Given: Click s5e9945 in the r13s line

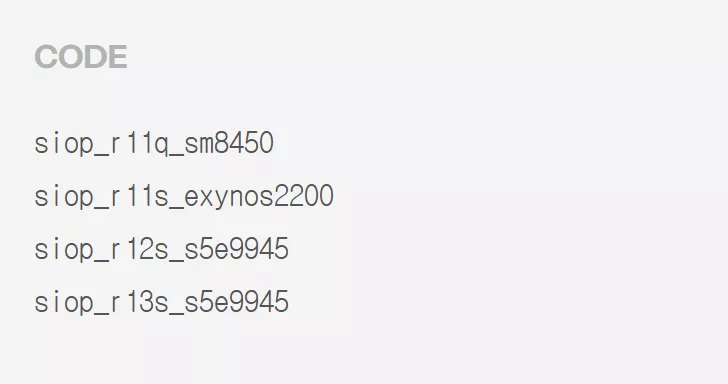Looking at the screenshot, I should tap(237, 302).
